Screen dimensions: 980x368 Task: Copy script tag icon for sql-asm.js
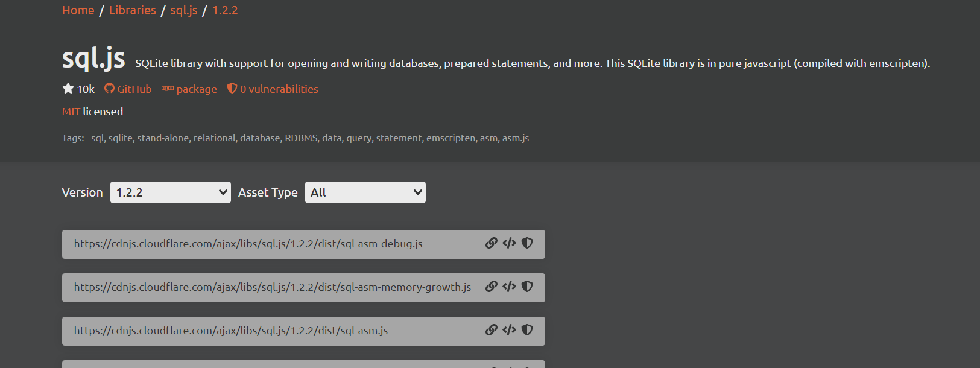510,330
